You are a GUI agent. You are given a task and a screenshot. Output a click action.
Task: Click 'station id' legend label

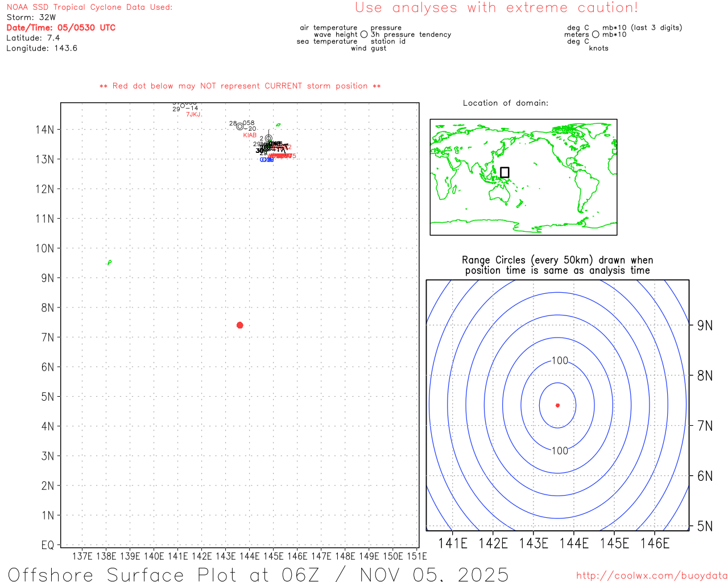pos(388,41)
